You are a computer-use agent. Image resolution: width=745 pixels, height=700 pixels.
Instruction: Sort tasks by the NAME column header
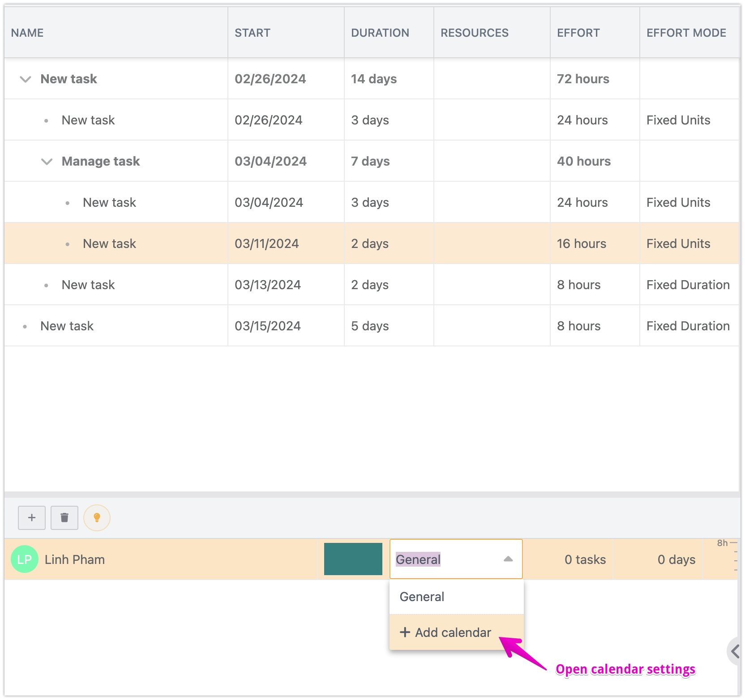[x=28, y=33]
